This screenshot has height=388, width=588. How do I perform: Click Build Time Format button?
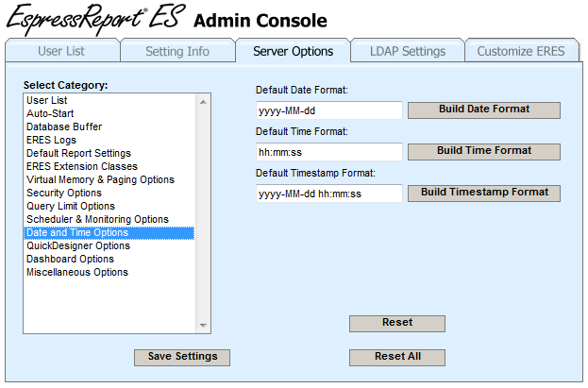(484, 152)
